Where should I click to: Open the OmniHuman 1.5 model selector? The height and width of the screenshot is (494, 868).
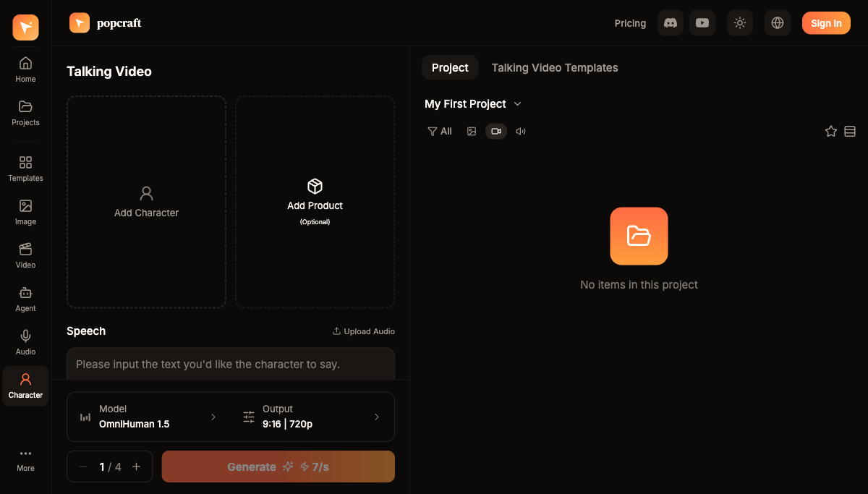tap(148, 417)
